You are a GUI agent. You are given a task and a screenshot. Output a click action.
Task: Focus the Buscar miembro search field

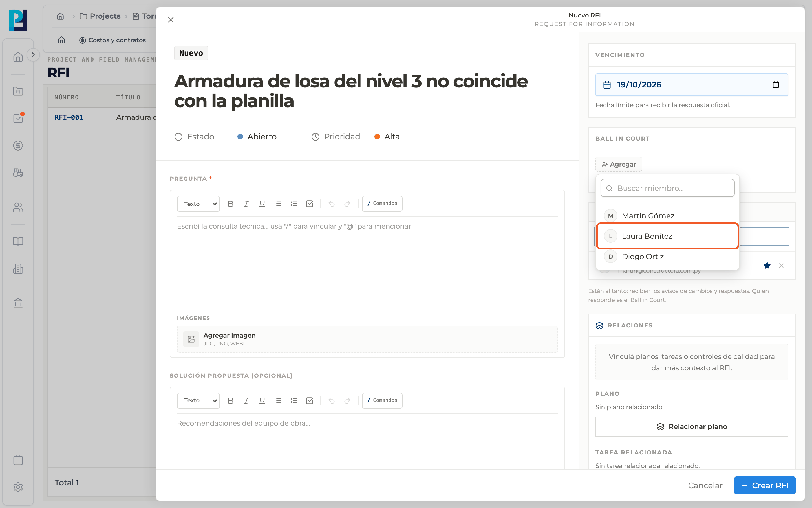pyautogui.click(x=667, y=188)
